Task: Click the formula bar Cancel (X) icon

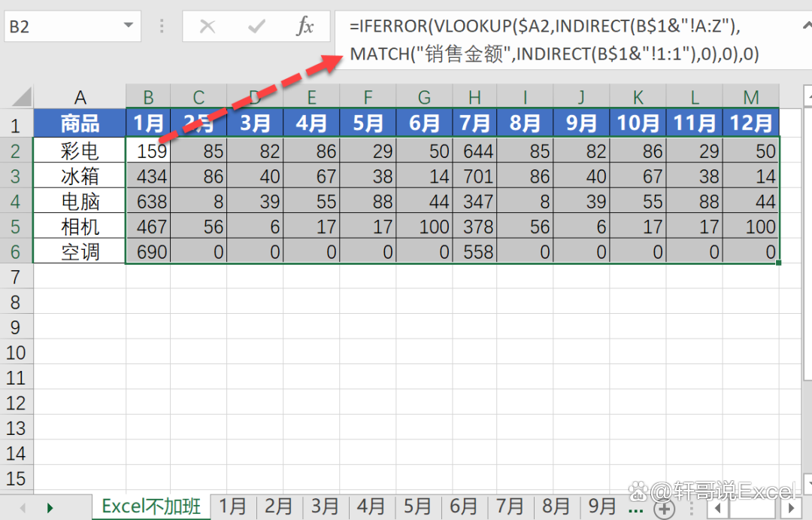Action: tap(208, 26)
